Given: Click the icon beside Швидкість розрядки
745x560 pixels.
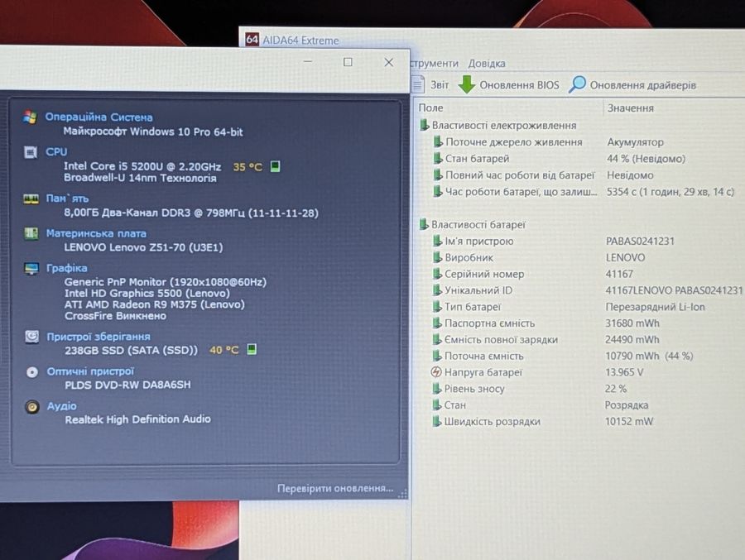Looking at the screenshot, I should [437, 421].
